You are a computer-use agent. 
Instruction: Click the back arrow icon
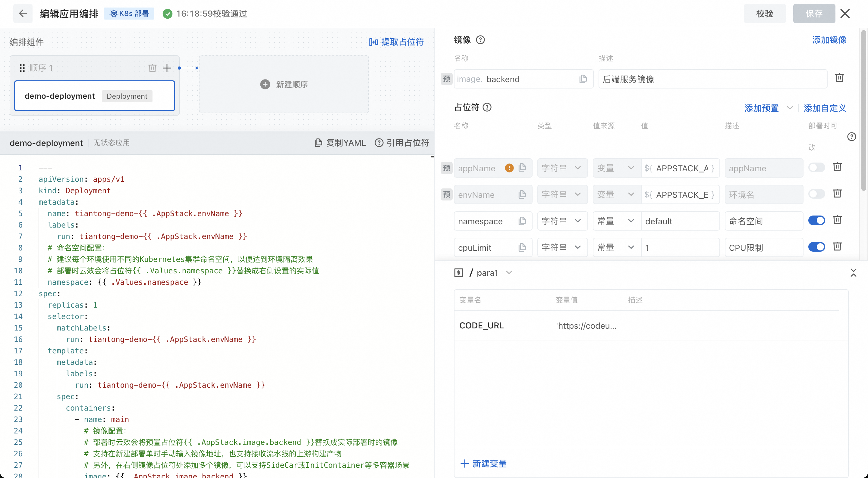click(23, 14)
